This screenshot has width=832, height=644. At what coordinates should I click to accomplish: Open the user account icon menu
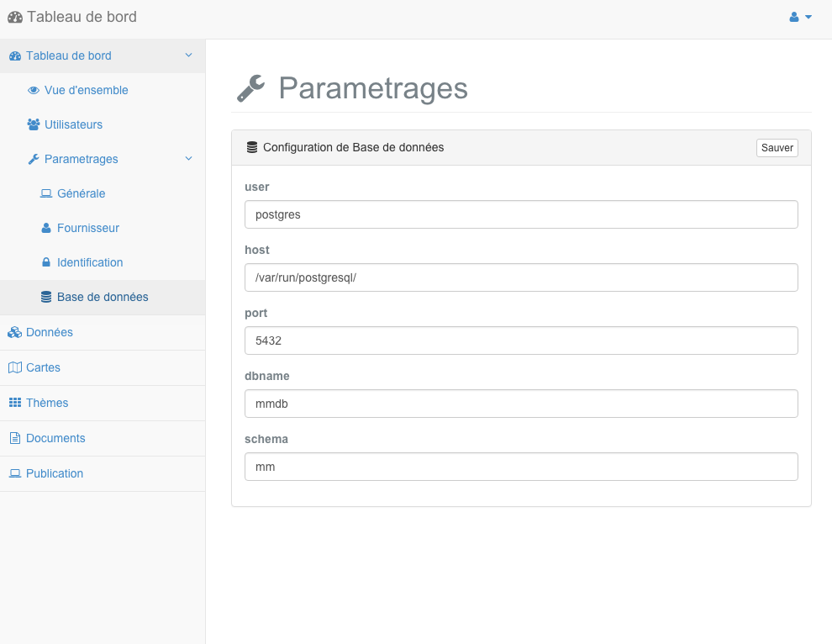[x=794, y=17]
